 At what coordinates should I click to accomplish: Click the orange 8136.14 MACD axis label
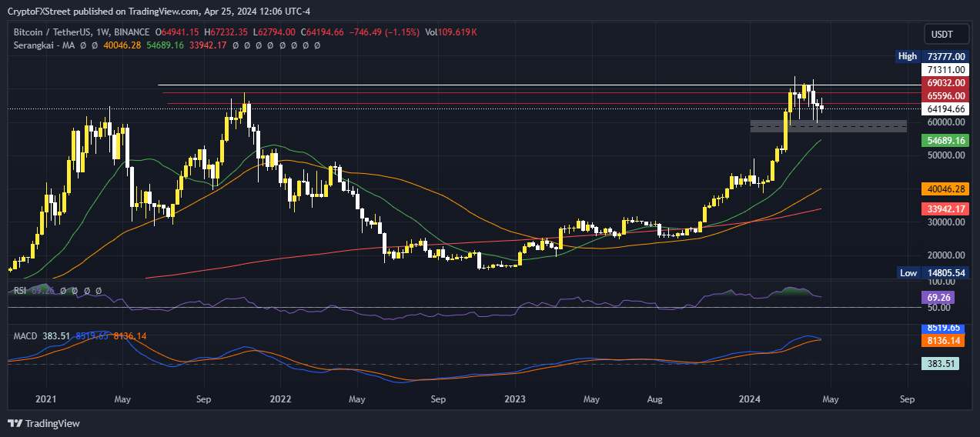click(x=943, y=340)
